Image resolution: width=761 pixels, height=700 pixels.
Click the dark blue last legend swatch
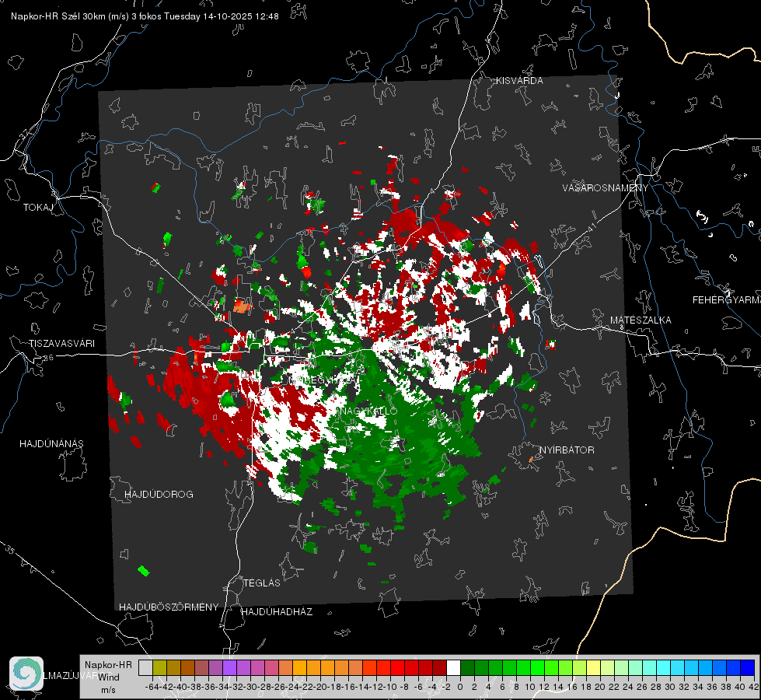(748, 667)
